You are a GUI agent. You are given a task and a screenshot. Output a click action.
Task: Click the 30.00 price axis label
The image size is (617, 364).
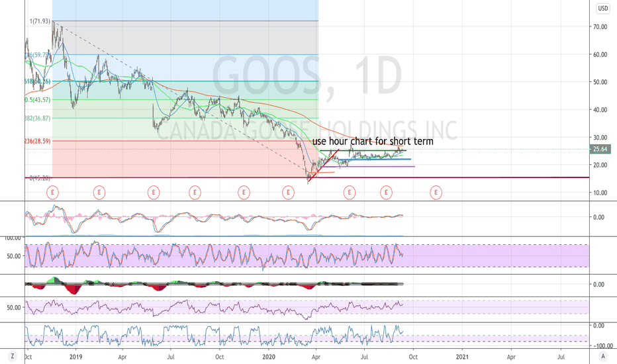[600, 138]
